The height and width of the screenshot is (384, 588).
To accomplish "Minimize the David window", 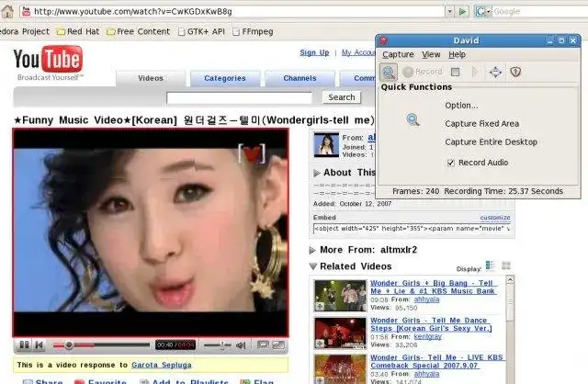I will point(549,40).
